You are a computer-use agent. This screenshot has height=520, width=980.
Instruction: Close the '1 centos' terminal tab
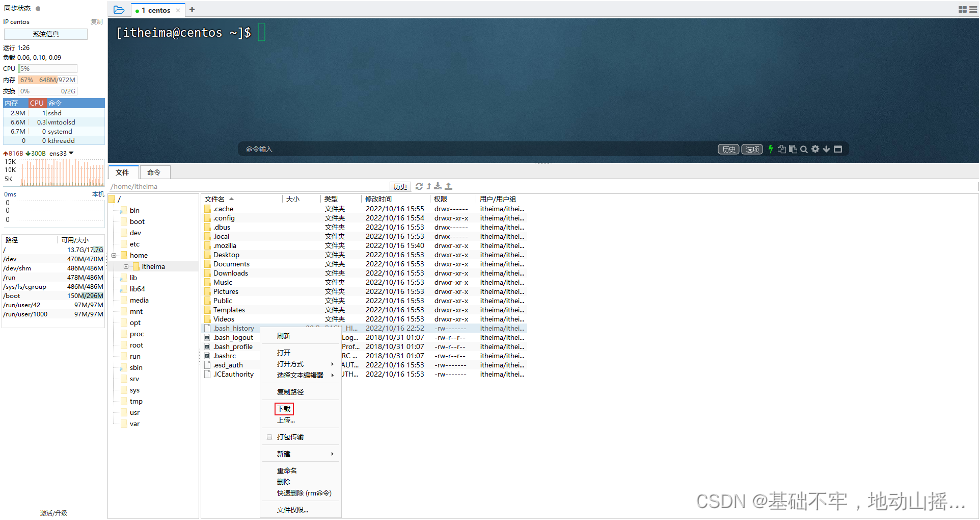(178, 10)
